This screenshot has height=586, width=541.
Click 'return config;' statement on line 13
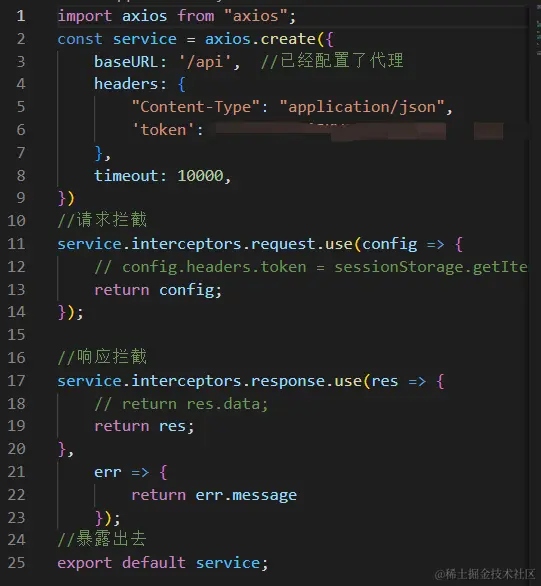click(158, 290)
